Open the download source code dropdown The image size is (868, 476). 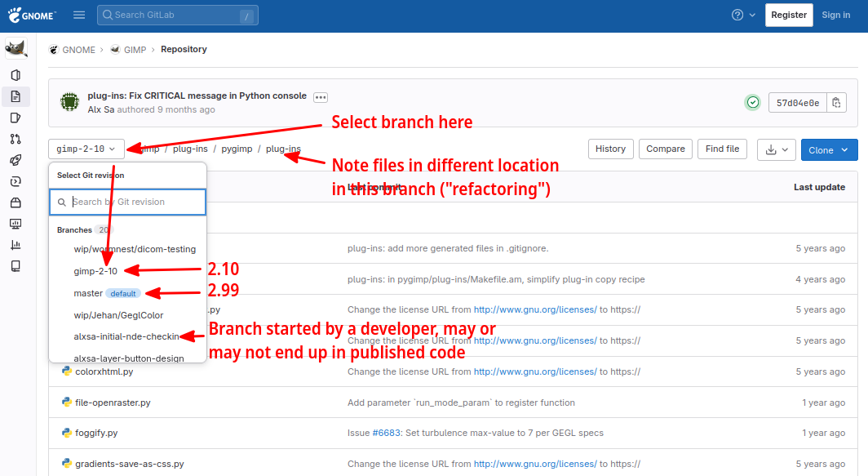(x=776, y=149)
